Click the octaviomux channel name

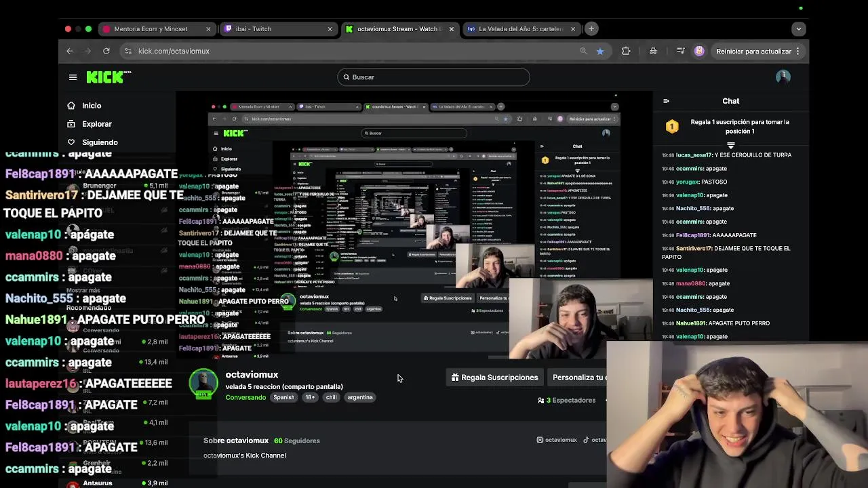252,375
